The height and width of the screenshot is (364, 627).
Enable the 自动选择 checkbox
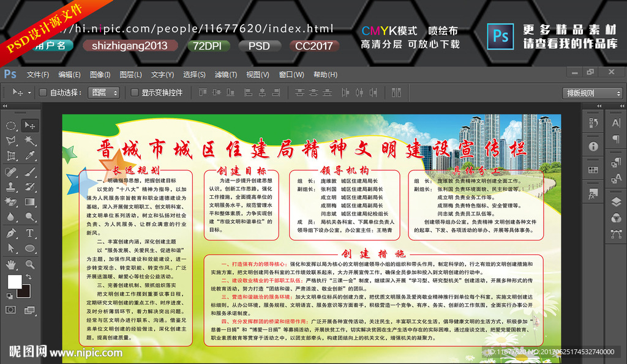(x=43, y=93)
